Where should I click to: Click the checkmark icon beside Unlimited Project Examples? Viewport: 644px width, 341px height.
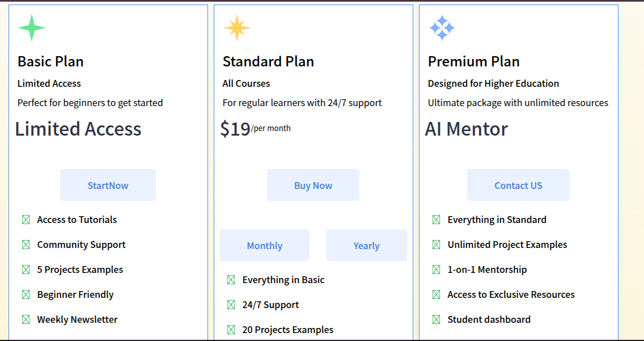click(x=436, y=245)
